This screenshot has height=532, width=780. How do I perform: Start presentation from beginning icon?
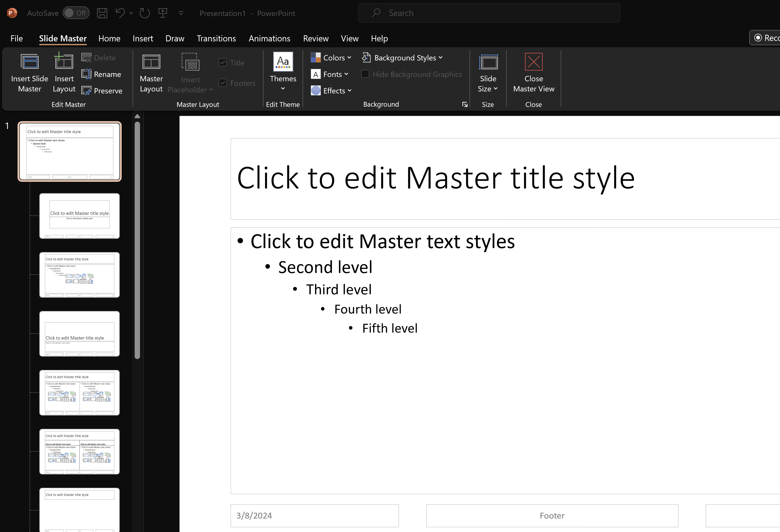(x=163, y=13)
